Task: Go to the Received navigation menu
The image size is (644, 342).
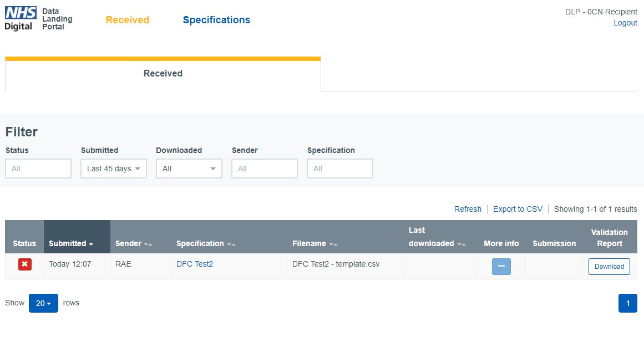Action: tap(128, 20)
